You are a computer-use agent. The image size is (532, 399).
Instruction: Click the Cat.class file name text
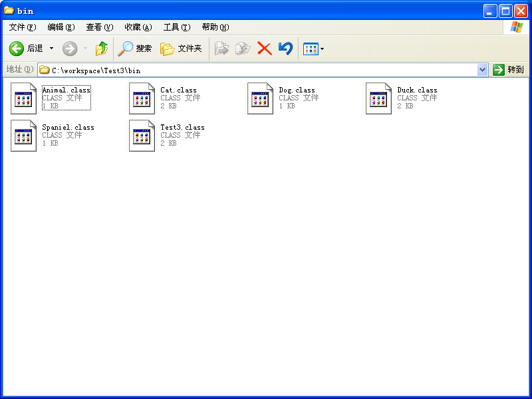point(178,90)
